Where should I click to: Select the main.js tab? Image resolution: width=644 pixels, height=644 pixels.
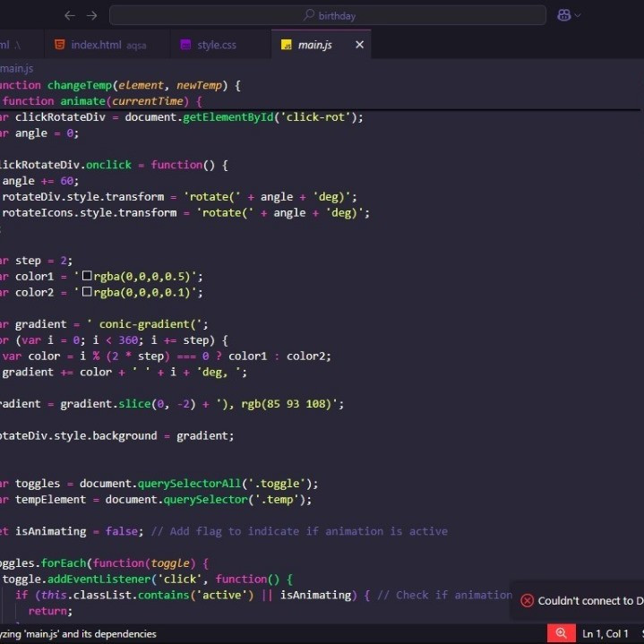point(315,45)
